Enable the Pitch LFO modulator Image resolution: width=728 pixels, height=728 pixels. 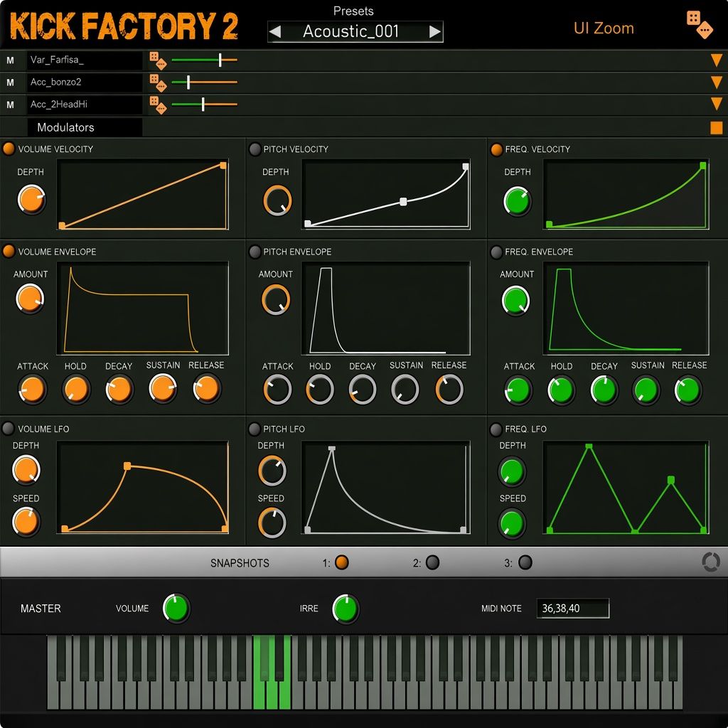[x=254, y=429]
